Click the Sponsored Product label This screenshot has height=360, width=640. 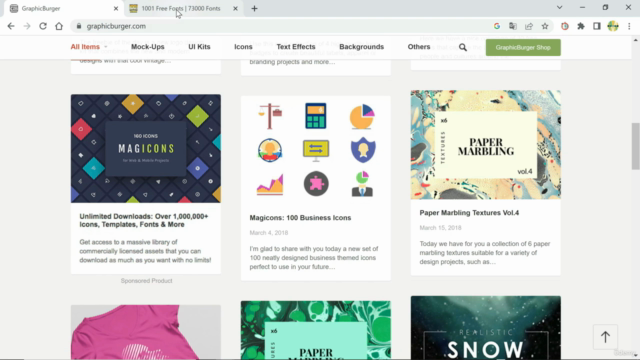coord(147,281)
